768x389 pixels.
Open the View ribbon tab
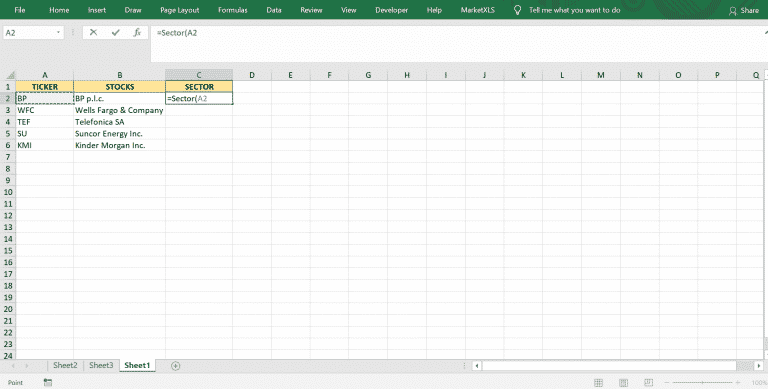pyautogui.click(x=348, y=10)
